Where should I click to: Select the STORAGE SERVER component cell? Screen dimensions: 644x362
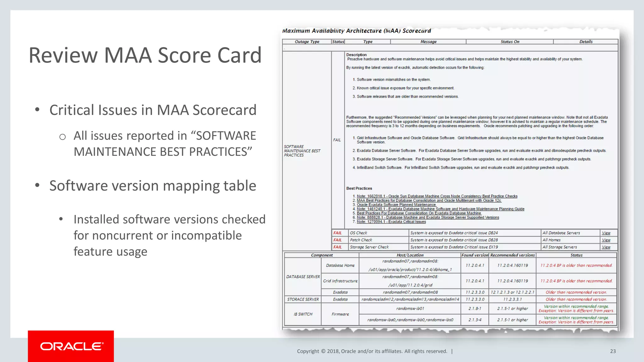coord(303,299)
